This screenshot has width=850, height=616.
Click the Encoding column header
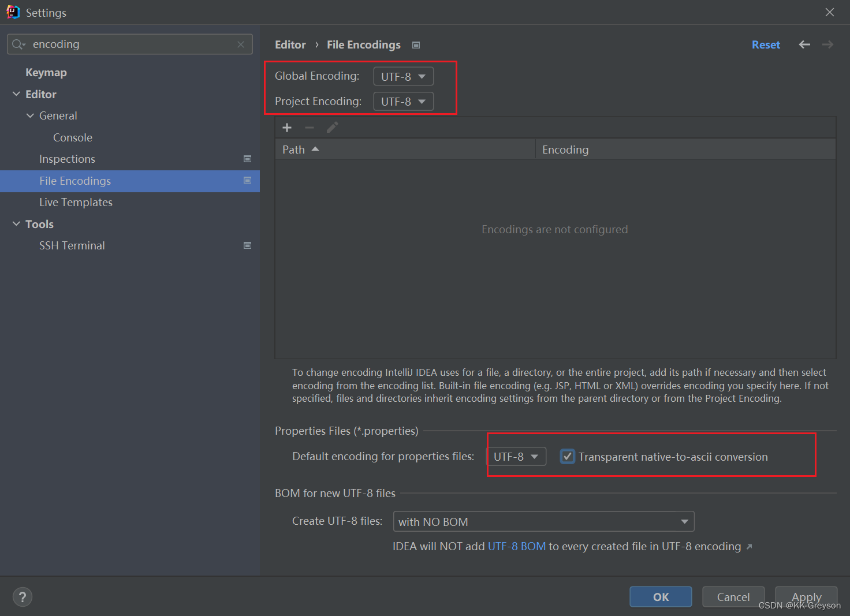point(685,150)
